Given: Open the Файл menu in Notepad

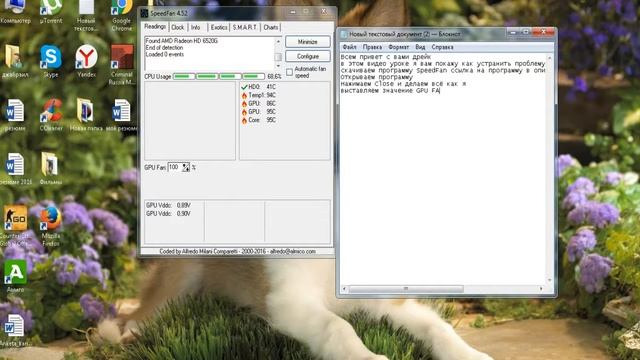Looking at the screenshot, I should (x=349, y=47).
